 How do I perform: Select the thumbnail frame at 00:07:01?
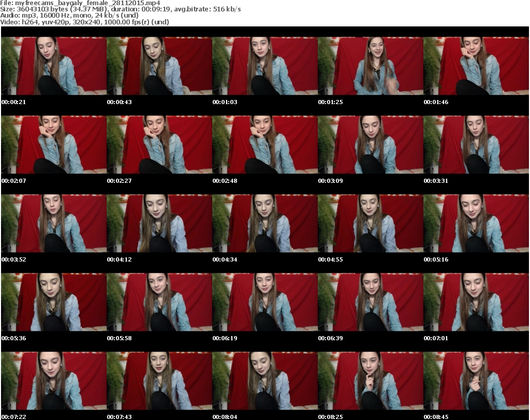[x=476, y=302]
